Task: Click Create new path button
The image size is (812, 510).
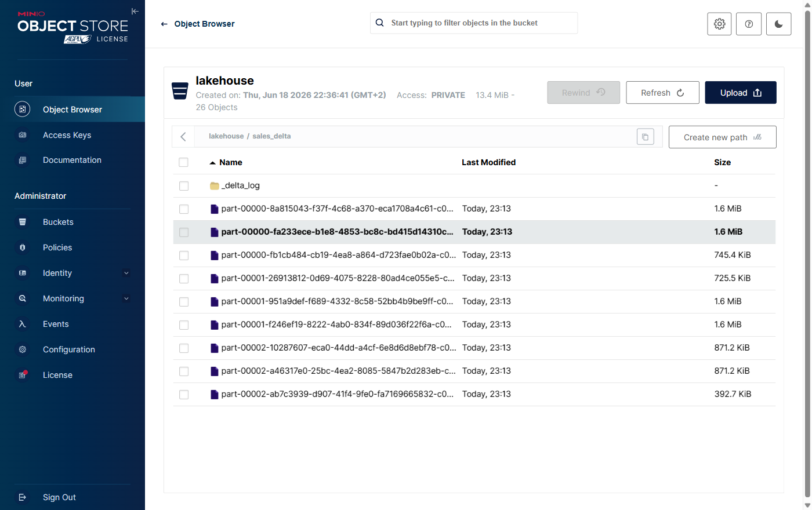Action: click(x=722, y=137)
